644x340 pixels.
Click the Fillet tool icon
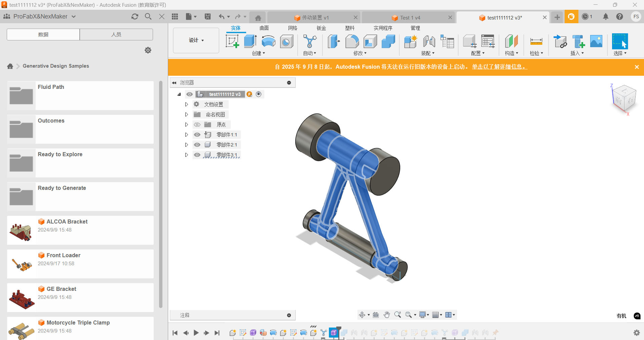pos(352,41)
